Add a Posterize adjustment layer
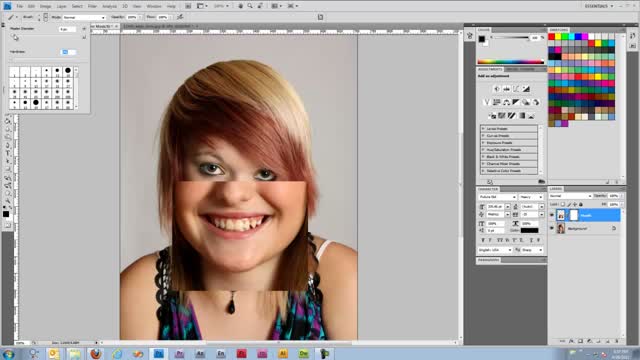Screen dimensions: 640x360 (502, 116)
